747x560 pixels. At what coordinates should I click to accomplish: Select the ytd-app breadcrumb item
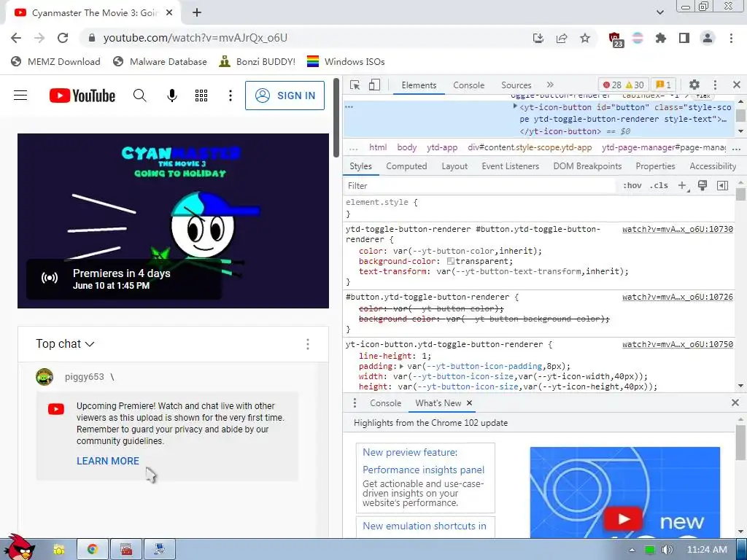coord(442,147)
